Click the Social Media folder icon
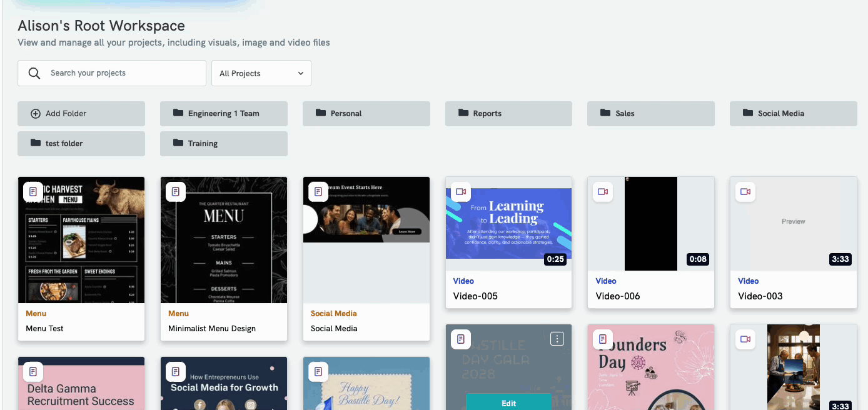The height and width of the screenshot is (410, 868). [748, 113]
